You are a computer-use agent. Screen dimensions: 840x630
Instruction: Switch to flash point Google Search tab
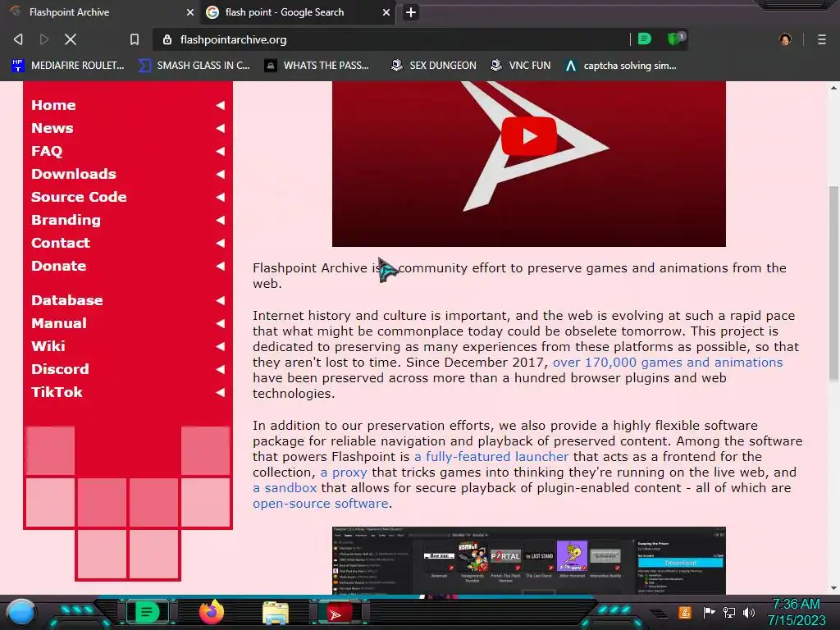(x=297, y=12)
